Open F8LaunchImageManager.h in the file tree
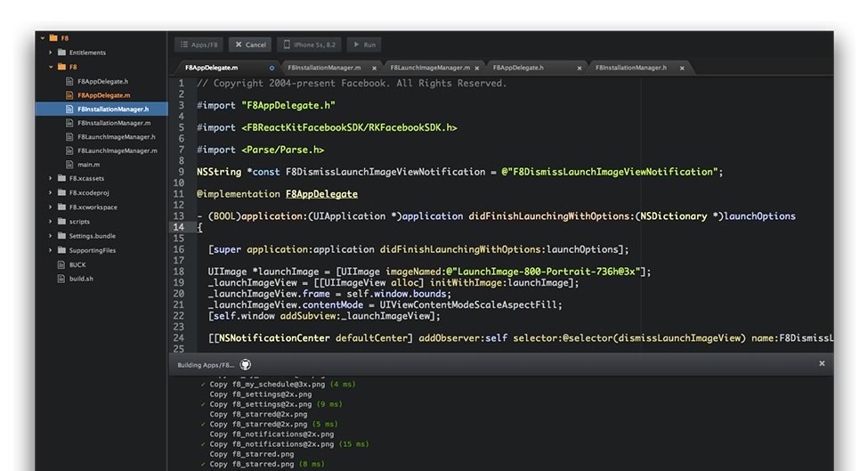Screen dimensions: 868x471 pos(116,137)
